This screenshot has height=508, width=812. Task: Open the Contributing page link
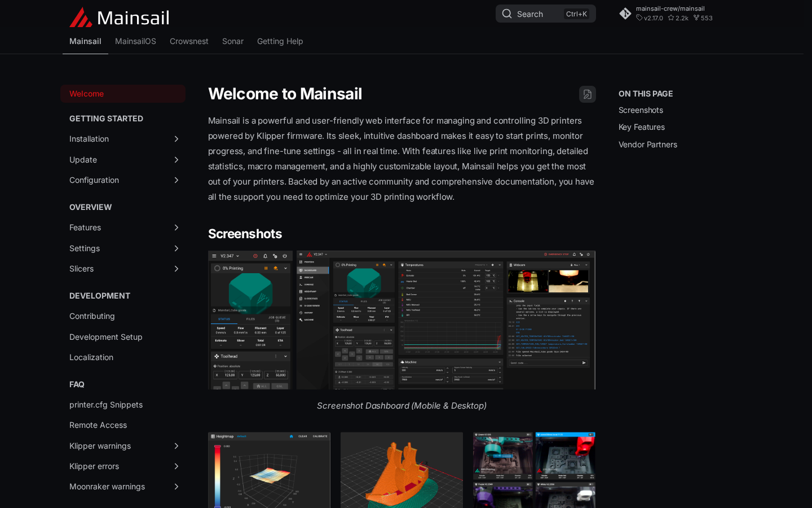point(92,316)
